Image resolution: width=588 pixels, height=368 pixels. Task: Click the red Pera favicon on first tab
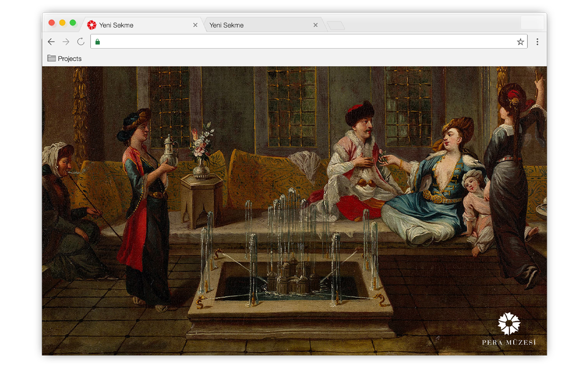92,25
